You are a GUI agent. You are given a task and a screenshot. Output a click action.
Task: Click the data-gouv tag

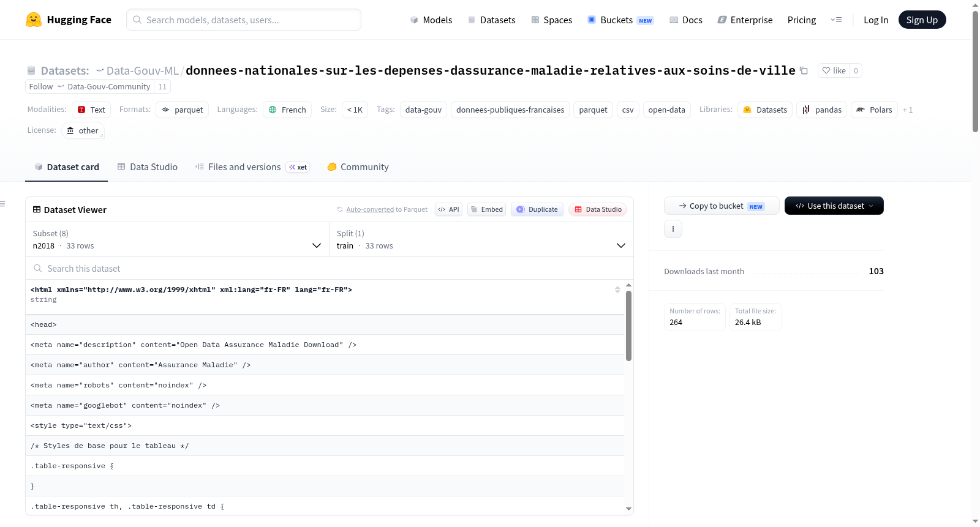point(423,110)
